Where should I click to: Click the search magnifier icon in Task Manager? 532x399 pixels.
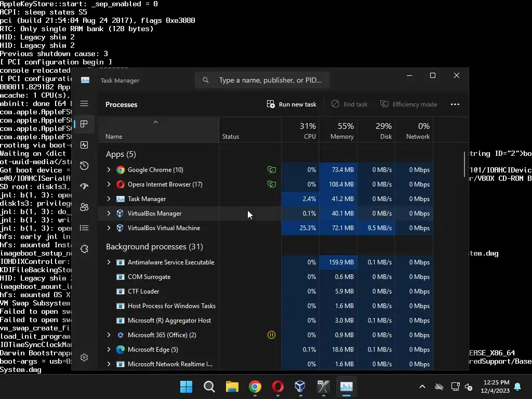(x=206, y=80)
